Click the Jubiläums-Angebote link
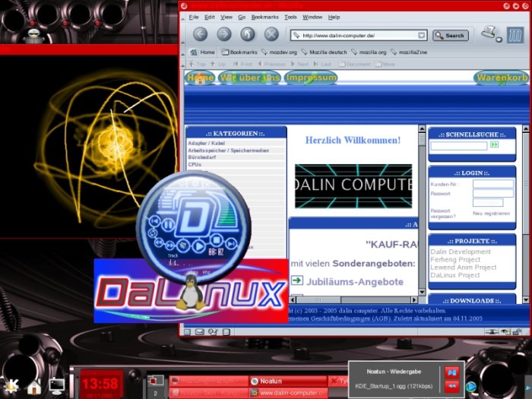The image size is (532, 399). [355, 282]
